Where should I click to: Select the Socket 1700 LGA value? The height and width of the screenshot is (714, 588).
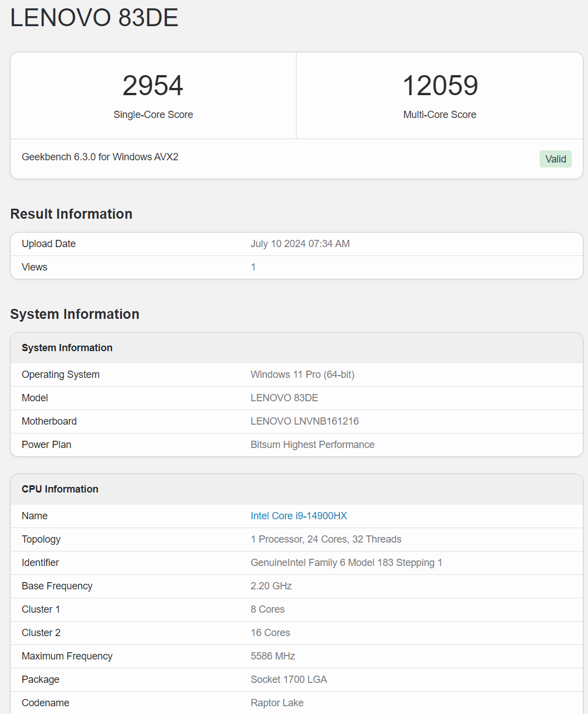(x=289, y=679)
